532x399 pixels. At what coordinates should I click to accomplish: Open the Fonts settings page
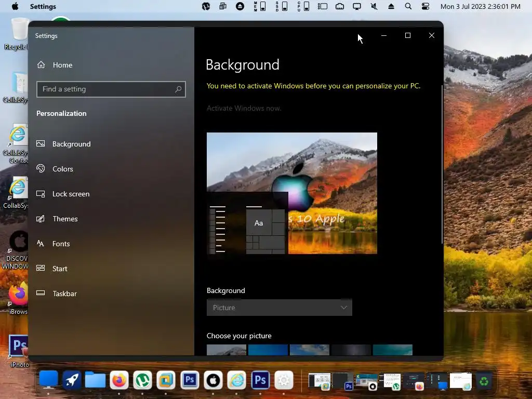coord(53,244)
